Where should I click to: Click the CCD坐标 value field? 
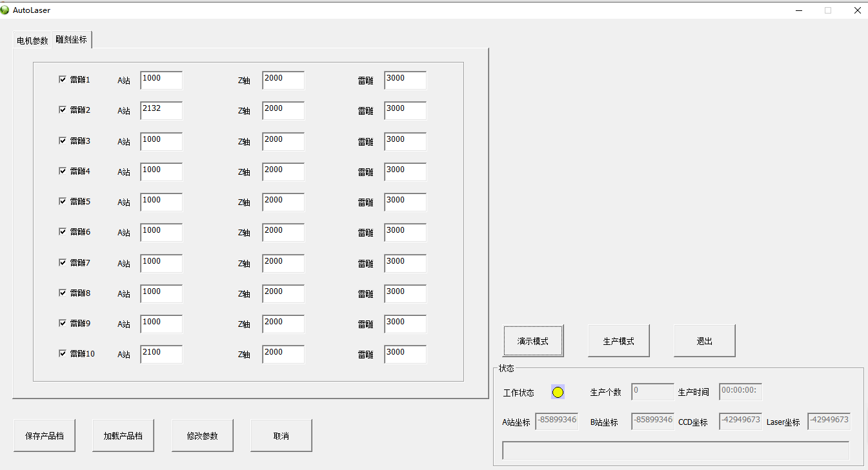point(741,422)
